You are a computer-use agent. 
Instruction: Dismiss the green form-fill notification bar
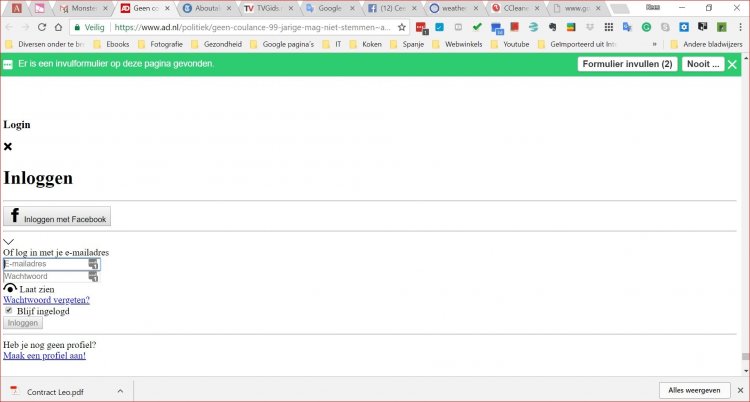732,65
